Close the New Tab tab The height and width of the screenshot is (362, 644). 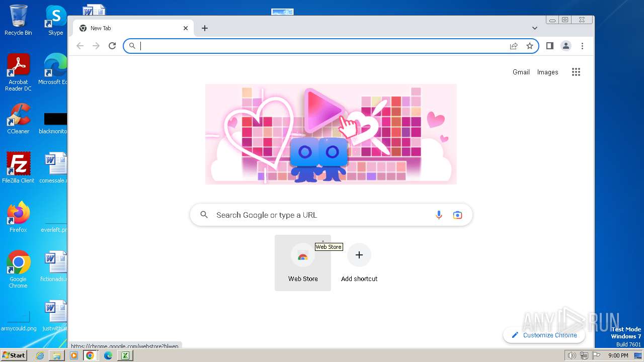pyautogui.click(x=186, y=28)
